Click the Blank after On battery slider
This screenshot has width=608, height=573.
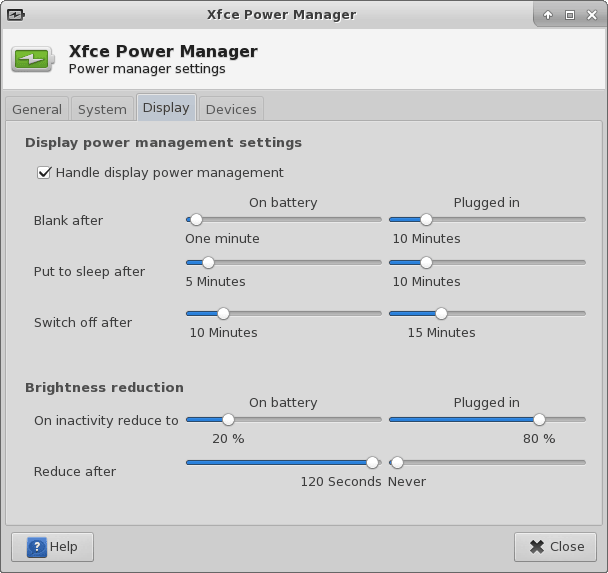pos(196,219)
